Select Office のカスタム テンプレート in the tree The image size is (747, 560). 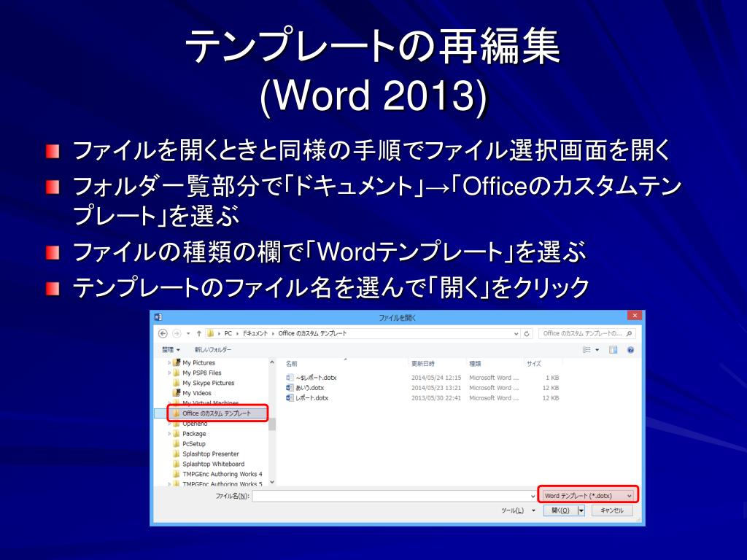pos(216,413)
